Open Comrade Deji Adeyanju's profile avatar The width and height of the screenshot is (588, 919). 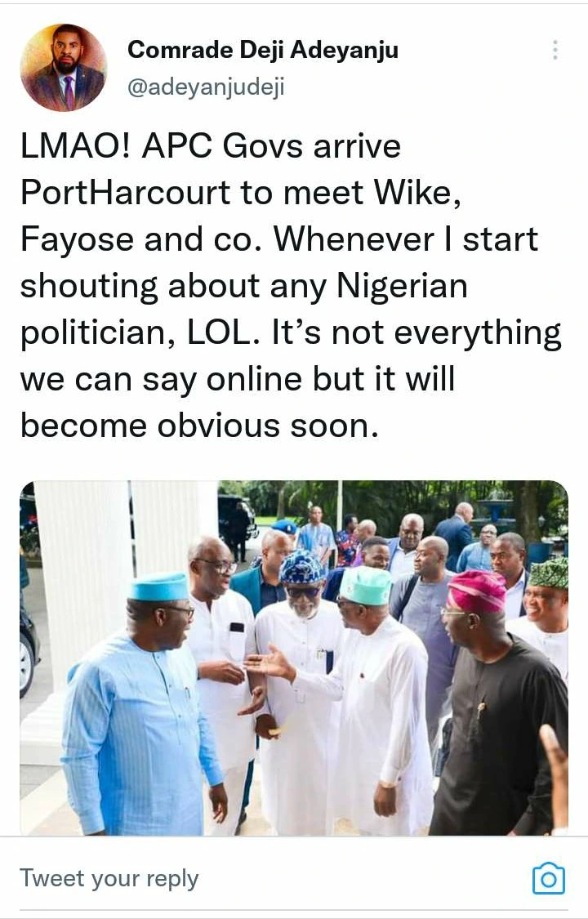(x=63, y=68)
